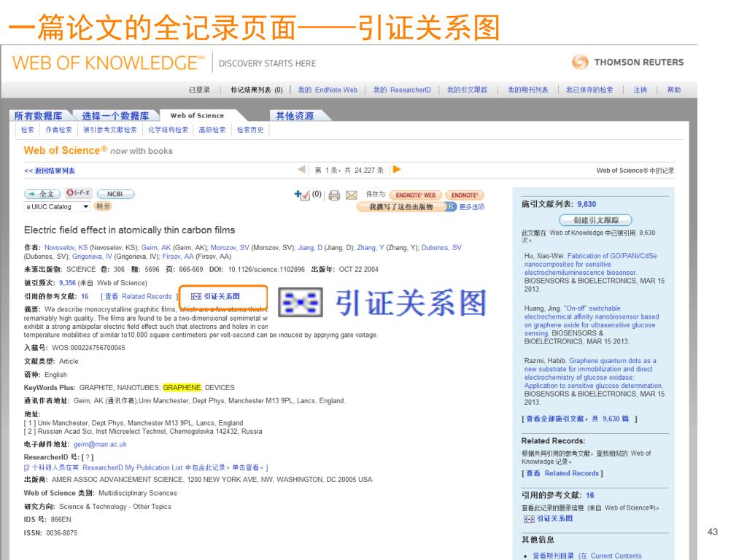The width and height of the screenshot is (747, 560).
Task: Click sidebar 查看 Related Records link
Action: tap(562, 473)
